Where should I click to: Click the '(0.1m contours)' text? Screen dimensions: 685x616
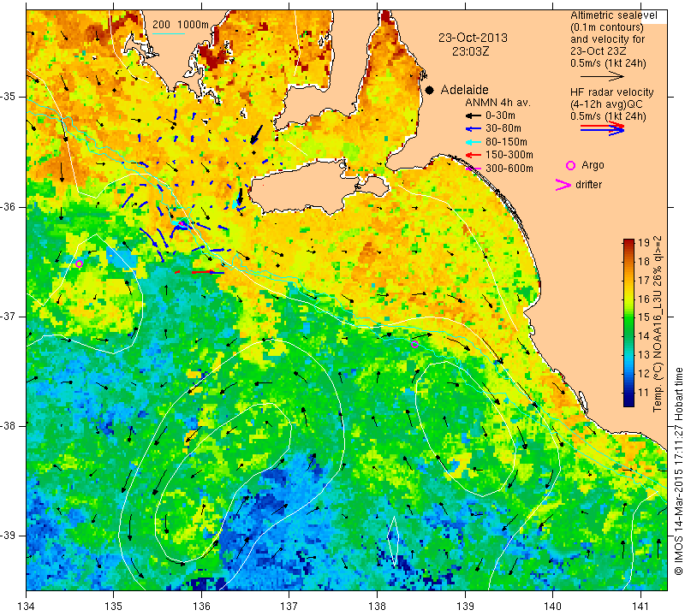(607, 27)
